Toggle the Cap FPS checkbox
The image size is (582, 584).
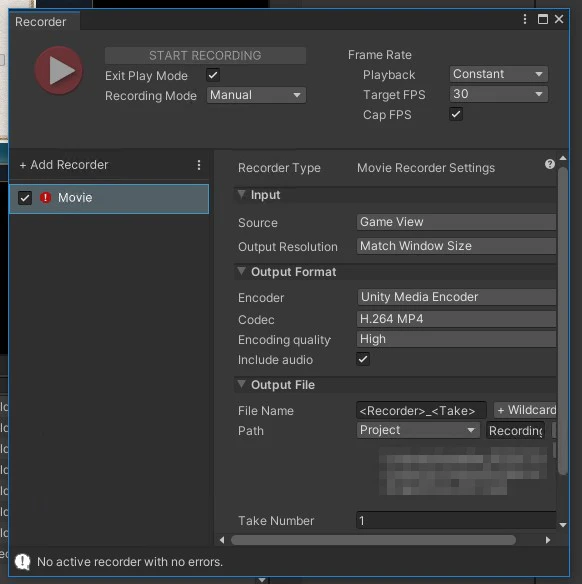coord(456,114)
